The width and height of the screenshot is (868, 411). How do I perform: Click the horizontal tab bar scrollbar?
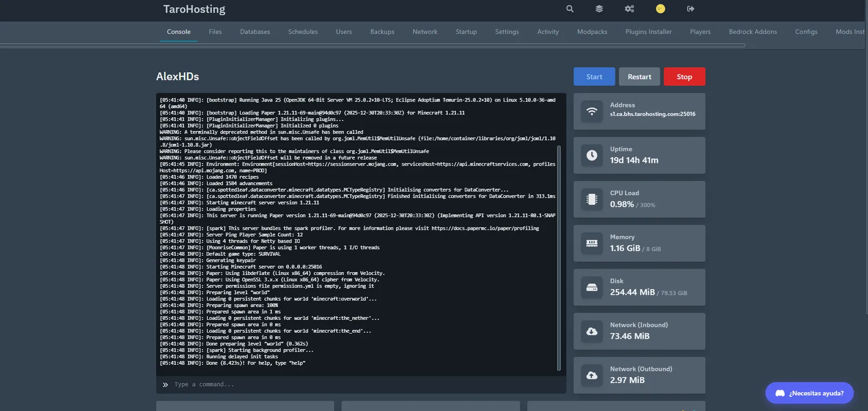click(373, 45)
